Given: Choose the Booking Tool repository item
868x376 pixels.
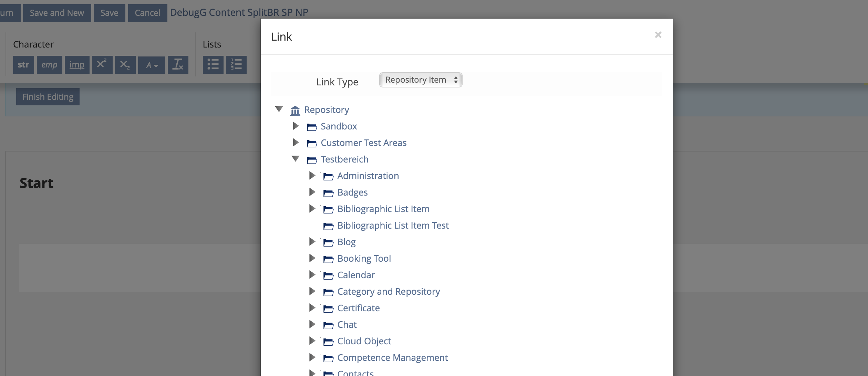Looking at the screenshot, I should tap(364, 259).
